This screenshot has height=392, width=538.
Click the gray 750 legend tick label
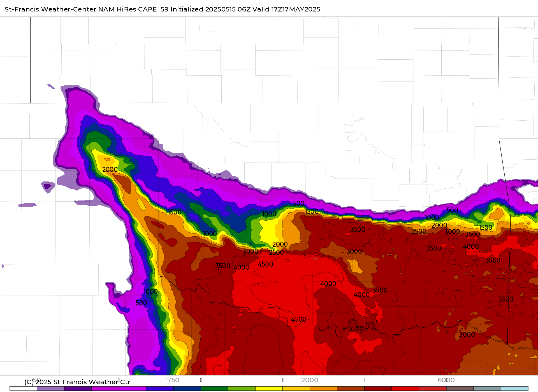pos(173,380)
